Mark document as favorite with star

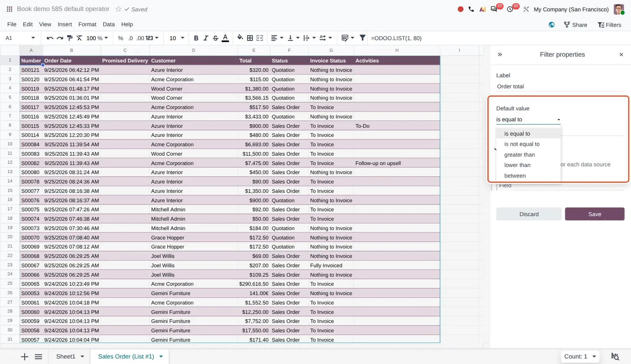click(x=118, y=9)
